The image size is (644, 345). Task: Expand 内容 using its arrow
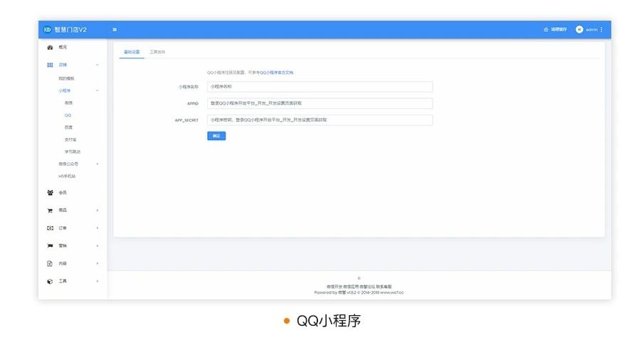pos(97,264)
